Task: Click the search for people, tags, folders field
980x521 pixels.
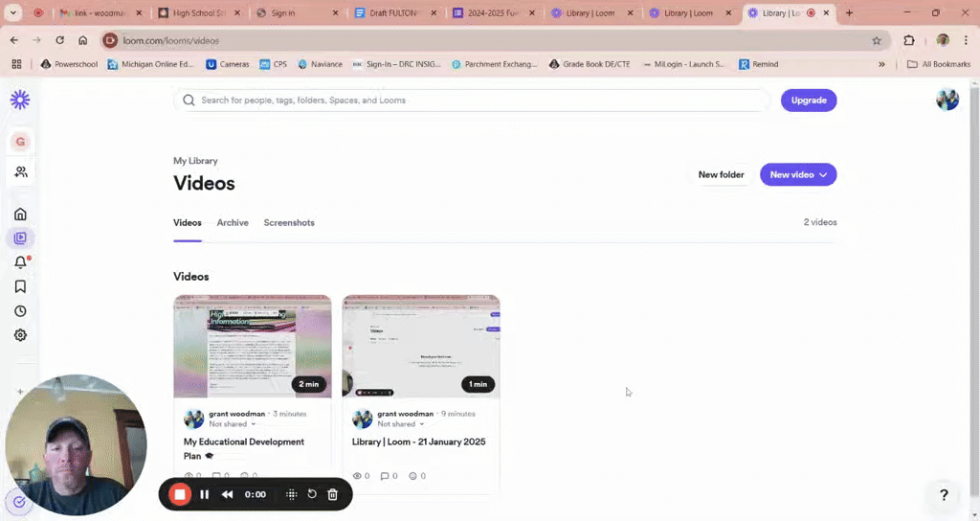Action: [x=473, y=100]
